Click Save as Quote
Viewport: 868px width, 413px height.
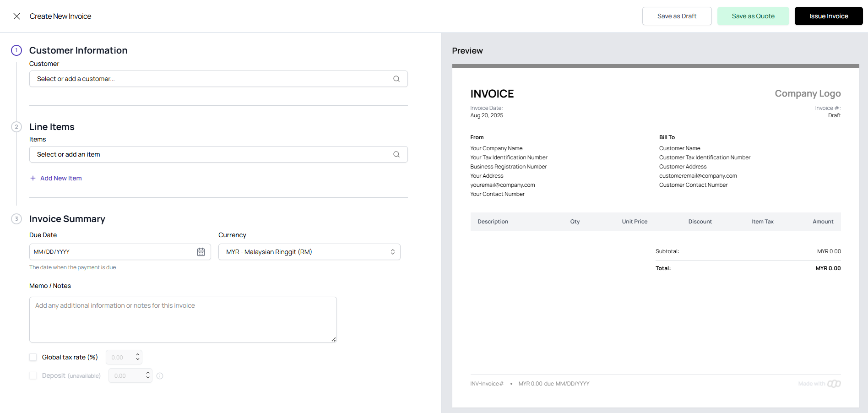coord(753,16)
